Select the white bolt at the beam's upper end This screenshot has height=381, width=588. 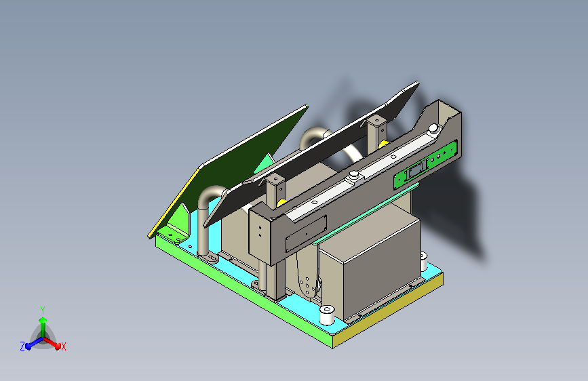point(433,128)
